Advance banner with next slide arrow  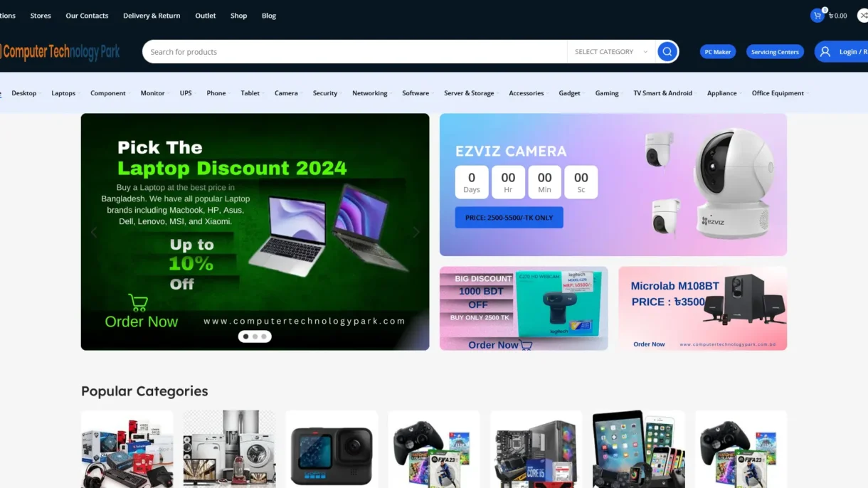pyautogui.click(x=416, y=232)
